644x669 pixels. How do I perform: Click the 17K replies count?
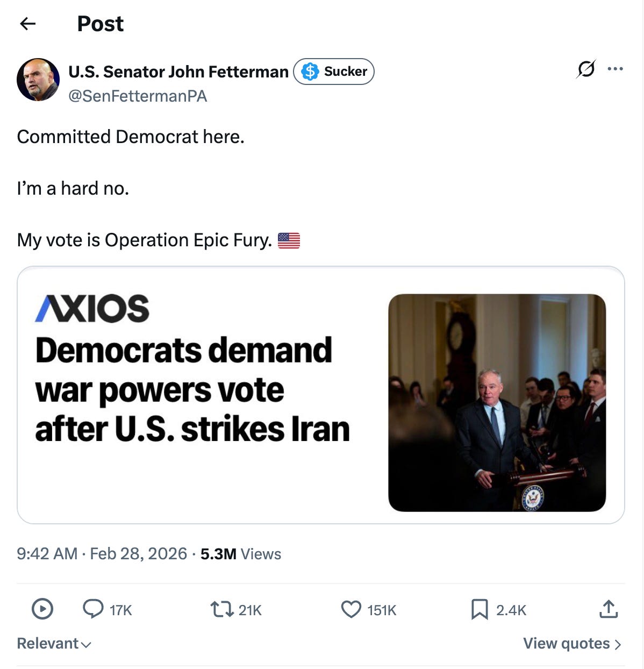pos(120,609)
